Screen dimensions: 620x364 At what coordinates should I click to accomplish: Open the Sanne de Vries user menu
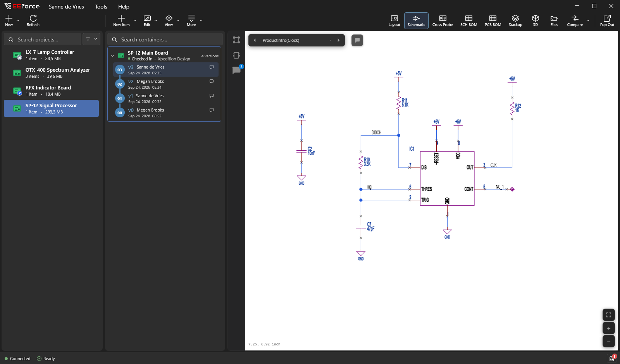tap(66, 7)
